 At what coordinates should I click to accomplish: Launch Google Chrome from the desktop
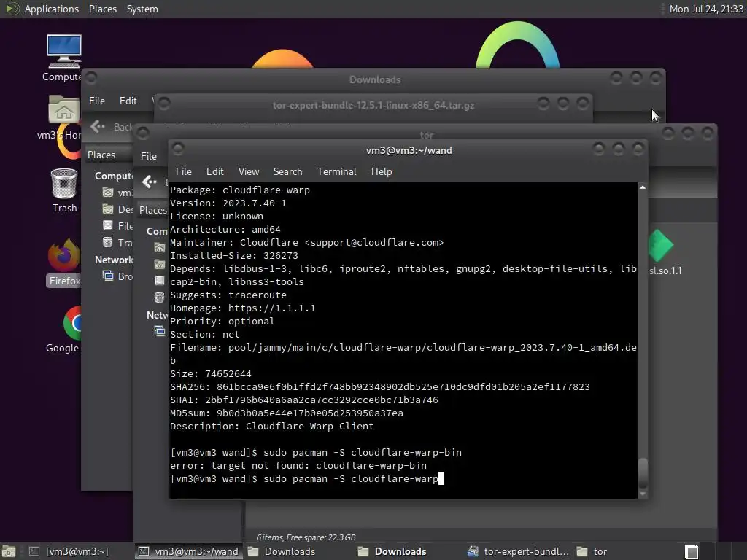click(71, 322)
